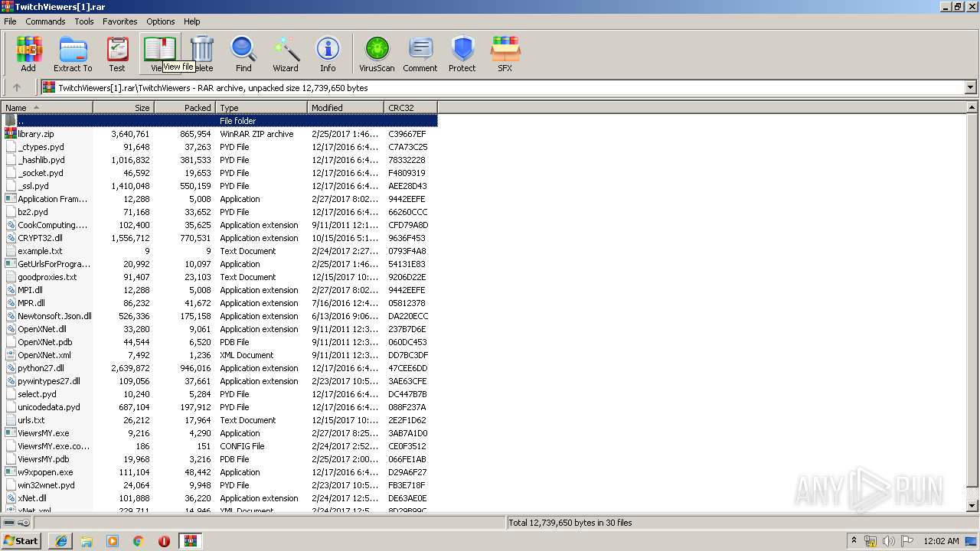The image size is (980, 551).
Task: Select CRYPT32.dll file
Action: (40, 238)
